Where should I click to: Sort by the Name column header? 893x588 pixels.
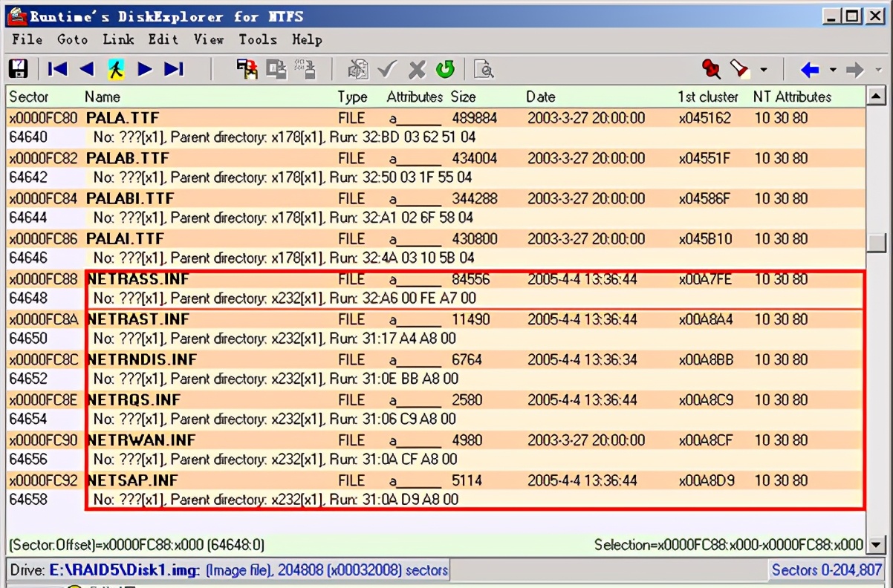[103, 97]
